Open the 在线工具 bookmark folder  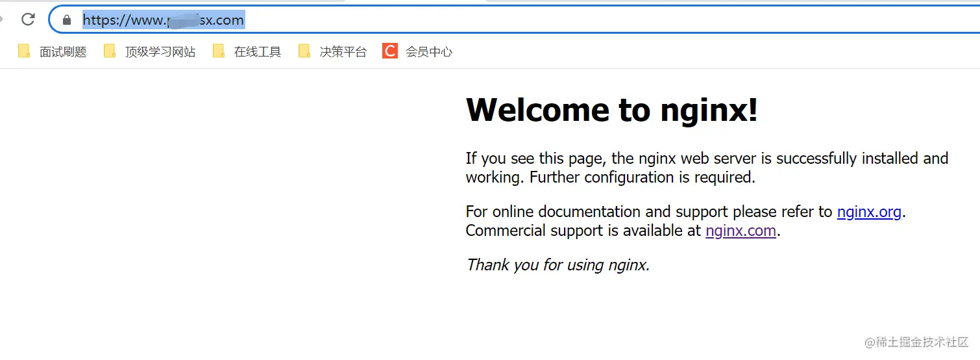247,51
